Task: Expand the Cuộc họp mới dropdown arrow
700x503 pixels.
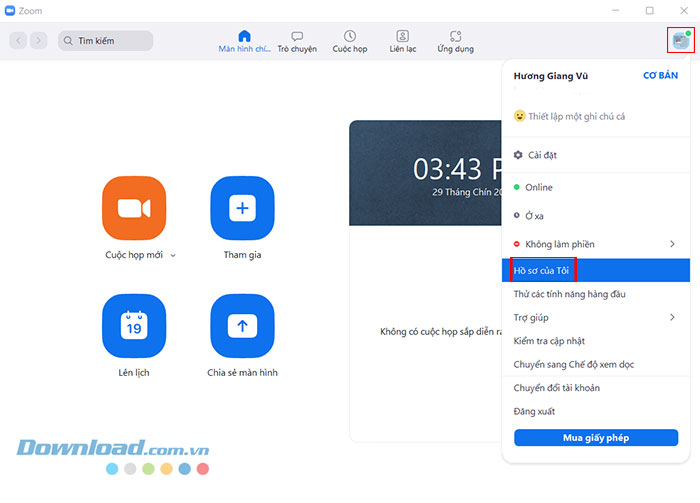Action: (173, 256)
